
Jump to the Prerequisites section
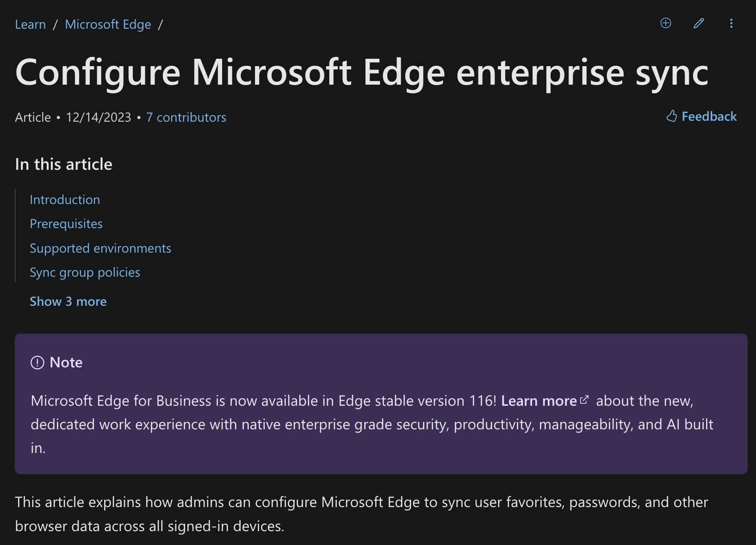[66, 224]
